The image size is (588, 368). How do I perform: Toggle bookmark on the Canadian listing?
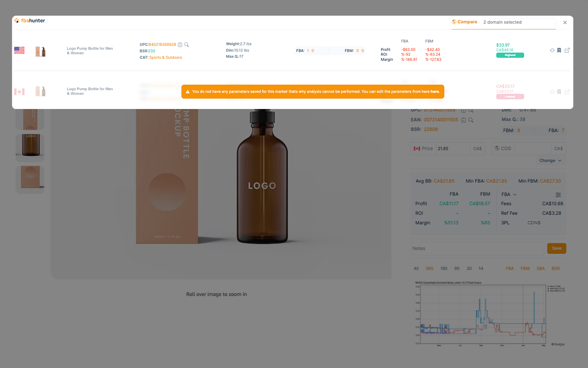pyautogui.click(x=559, y=92)
